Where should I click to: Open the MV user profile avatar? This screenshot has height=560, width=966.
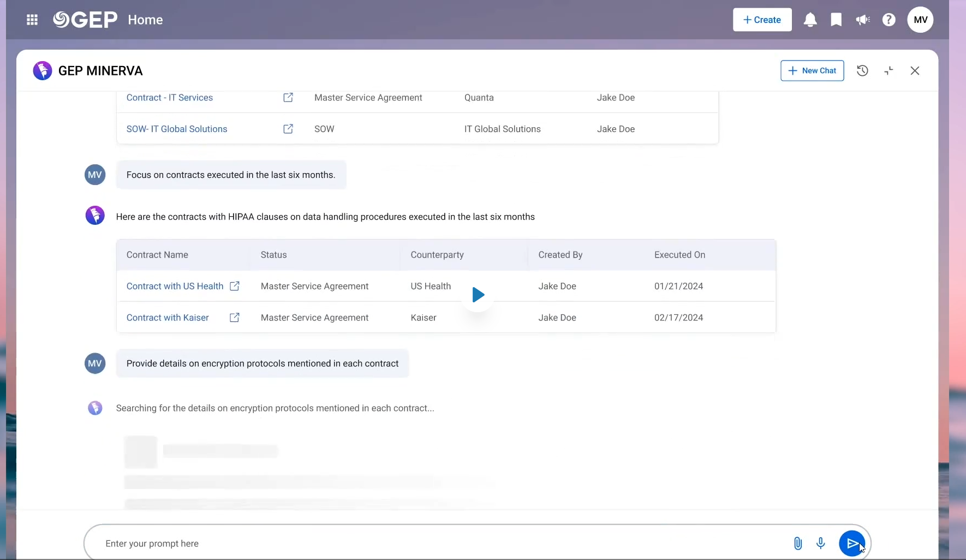[x=920, y=20]
